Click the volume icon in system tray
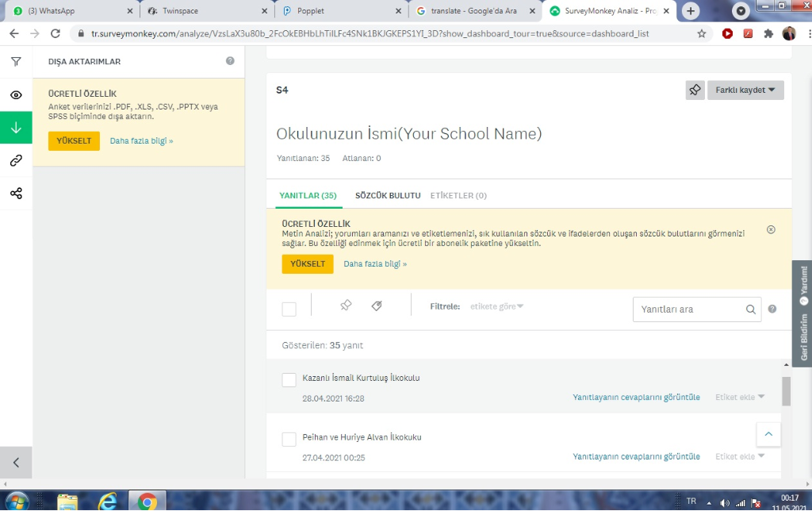 point(725,503)
